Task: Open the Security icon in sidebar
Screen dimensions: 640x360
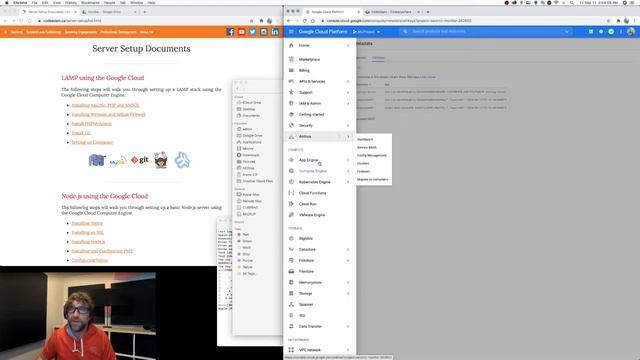Action: coord(291,125)
